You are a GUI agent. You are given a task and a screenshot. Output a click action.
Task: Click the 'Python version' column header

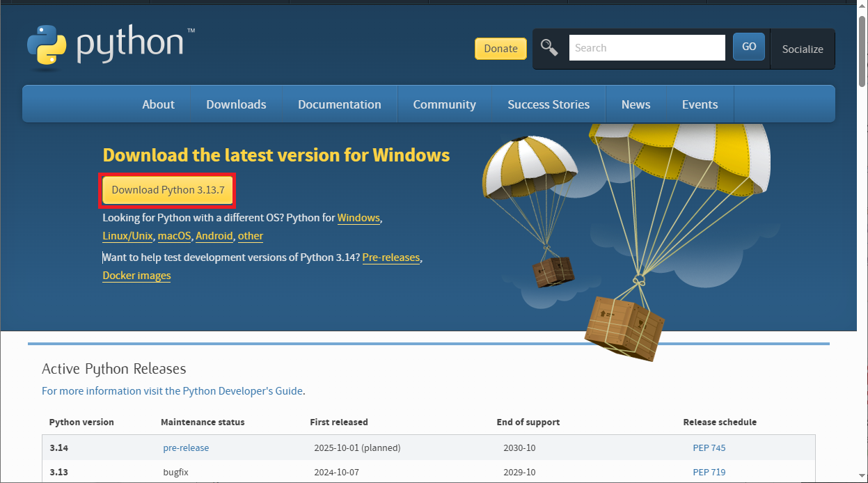(x=81, y=422)
